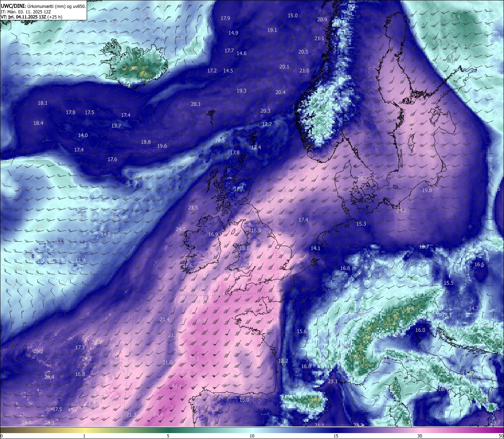Click the map value "16.9"
This screenshot has width=504, height=439.
click(213, 235)
